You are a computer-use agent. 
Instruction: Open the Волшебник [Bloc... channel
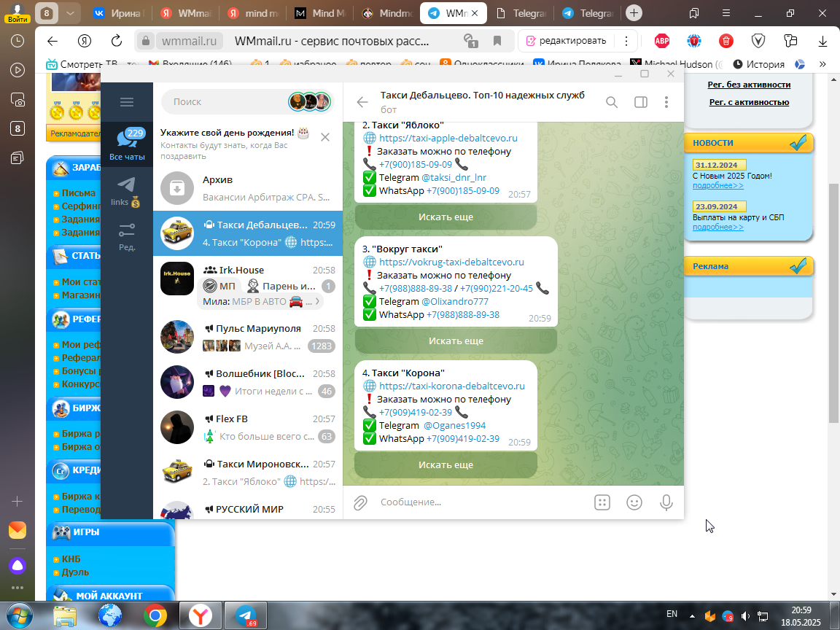click(x=248, y=382)
